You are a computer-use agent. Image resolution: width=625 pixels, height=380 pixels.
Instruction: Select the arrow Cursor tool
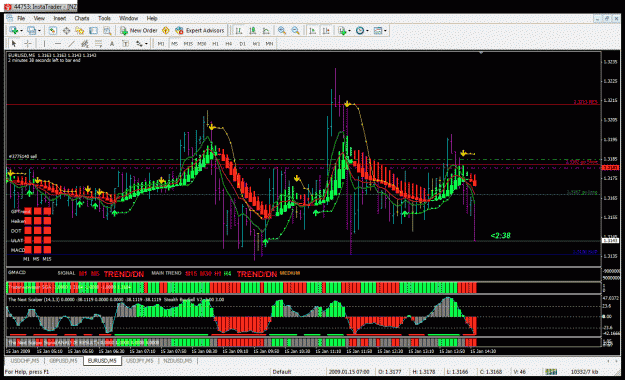(x=14, y=43)
